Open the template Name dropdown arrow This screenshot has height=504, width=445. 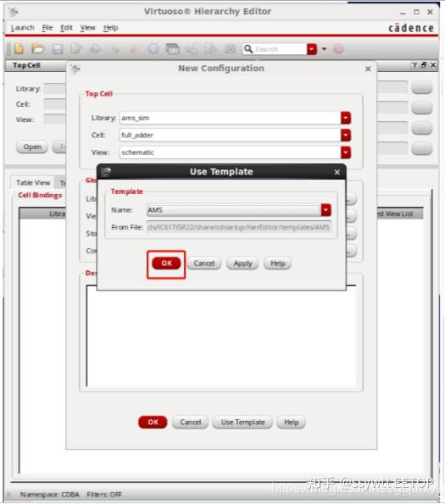point(325,210)
